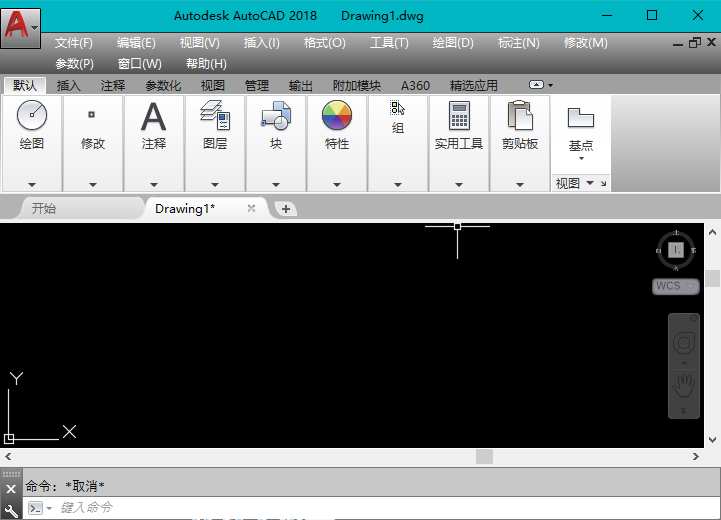Open the navigation wheel in navigation bar

[x=684, y=343]
